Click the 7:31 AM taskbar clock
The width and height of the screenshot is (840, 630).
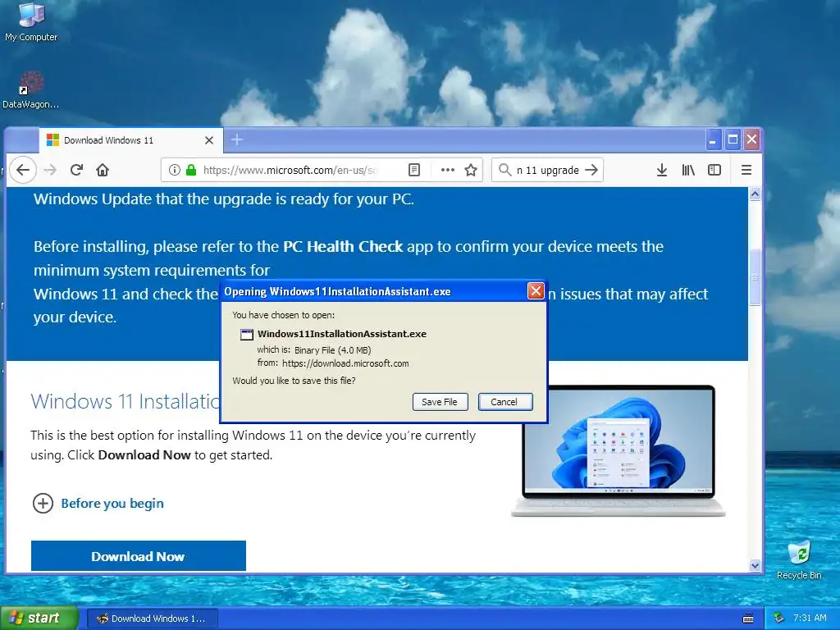point(810,618)
